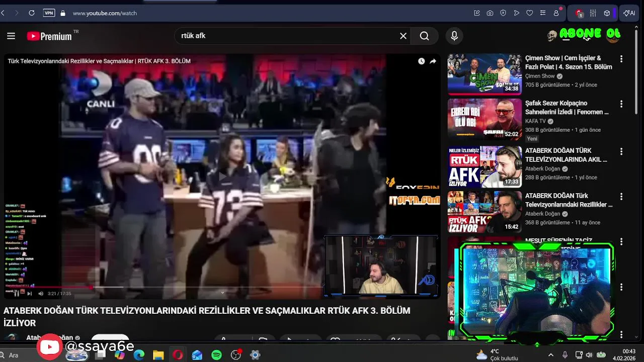Click Watch later clock on video
This screenshot has width=644, height=362.
click(x=421, y=61)
